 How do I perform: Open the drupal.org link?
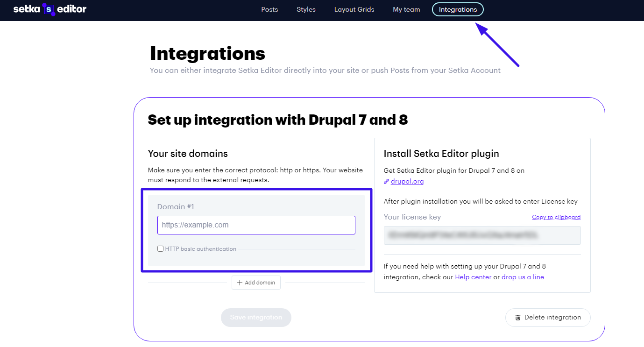tap(407, 181)
